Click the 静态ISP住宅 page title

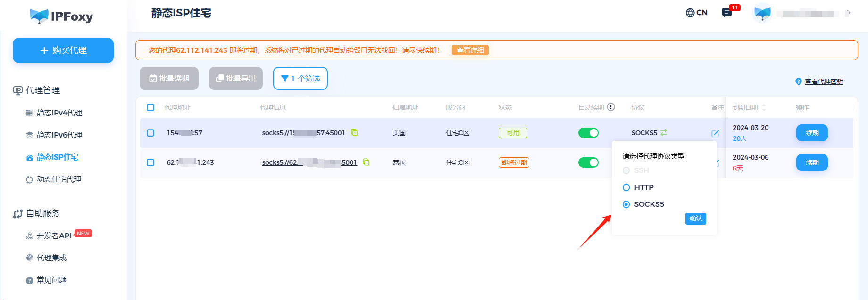[x=181, y=13]
